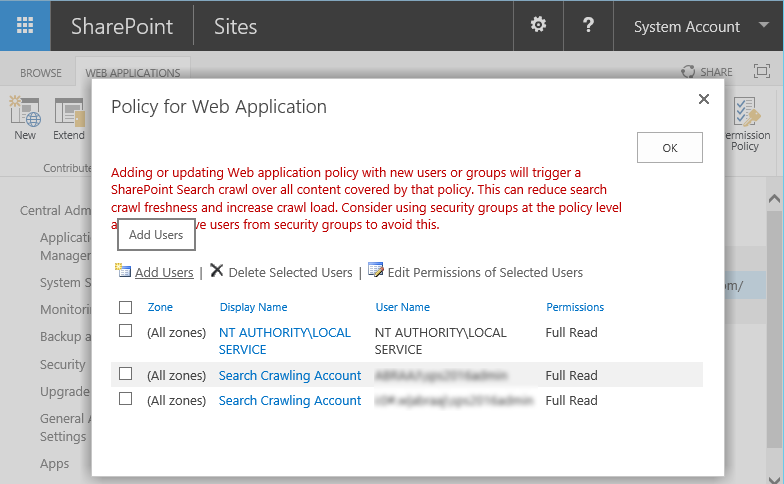Click the page scrollbar down arrow
This screenshot has height=484, width=784.
(774, 479)
